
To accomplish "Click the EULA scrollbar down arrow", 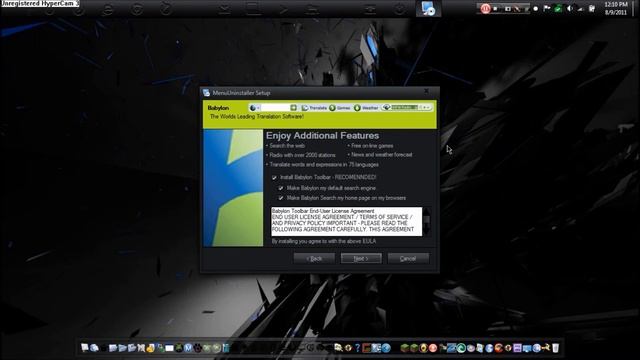I will pyautogui.click(x=427, y=231).
